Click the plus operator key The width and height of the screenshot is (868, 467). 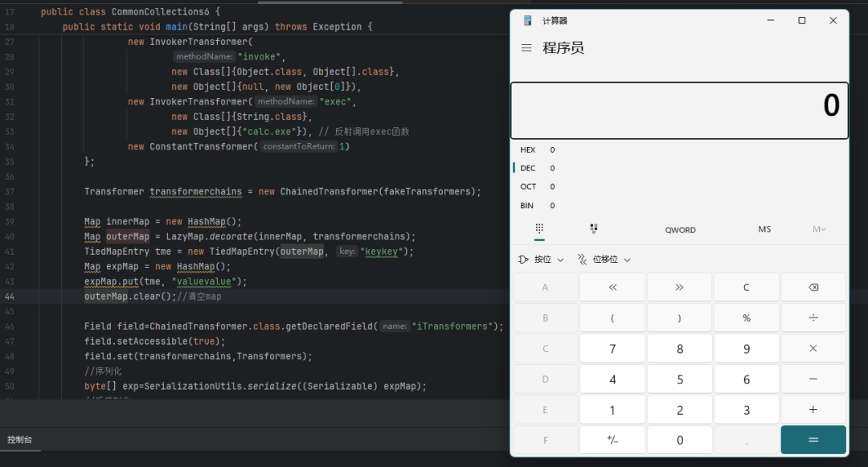point(813,409)
